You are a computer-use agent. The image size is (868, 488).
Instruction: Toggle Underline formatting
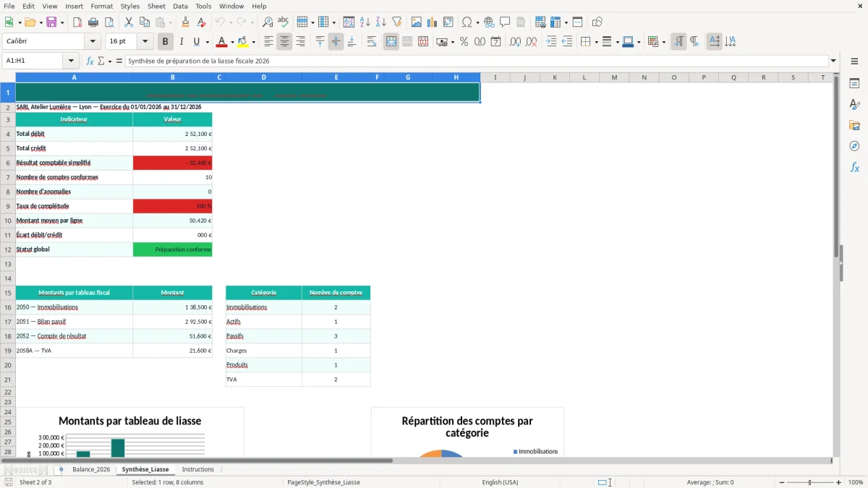coord(196,42)
